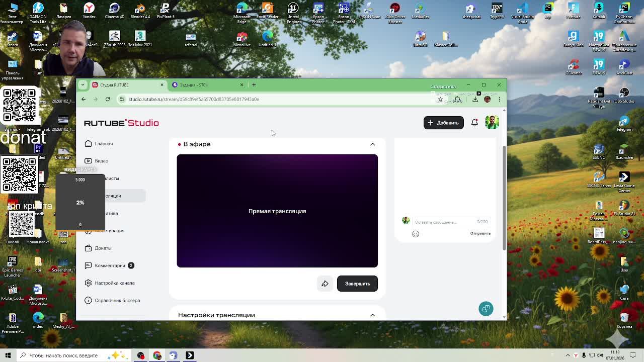
Task: Open Комментарии in the sidebar
Action: coord(109,265)
